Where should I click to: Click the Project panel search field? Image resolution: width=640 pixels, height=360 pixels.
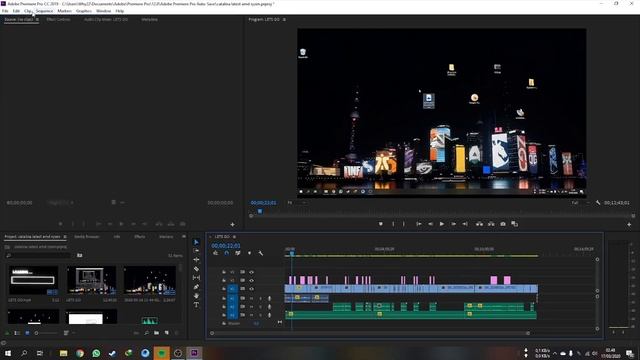pyautogui.click(x=39, y=256)
